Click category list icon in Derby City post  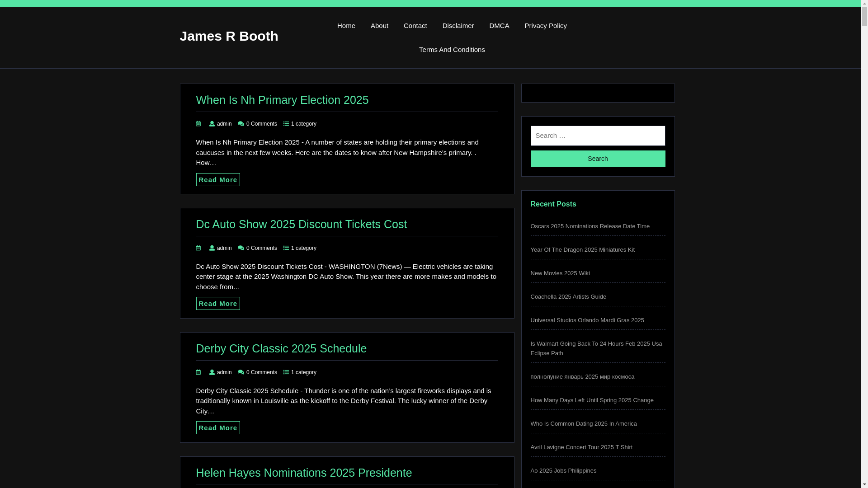pyautogui.click(x=286, y=372)
